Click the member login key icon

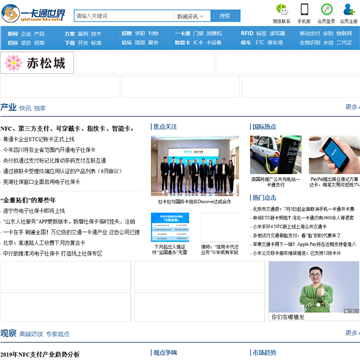pyautogui.click(x=326, y=9)
